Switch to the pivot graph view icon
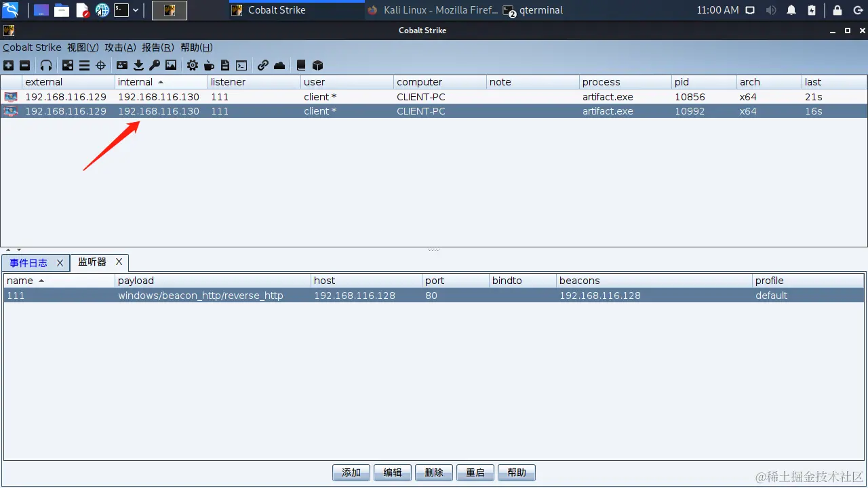Image resolution: width=868 pixels, height=488 pixels. [68, 66]
